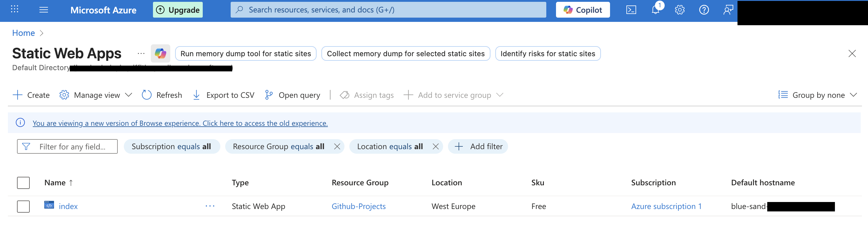Open the Location equals all filter
Viewport: 868px width, 226px height.
(x=390, y=147)
